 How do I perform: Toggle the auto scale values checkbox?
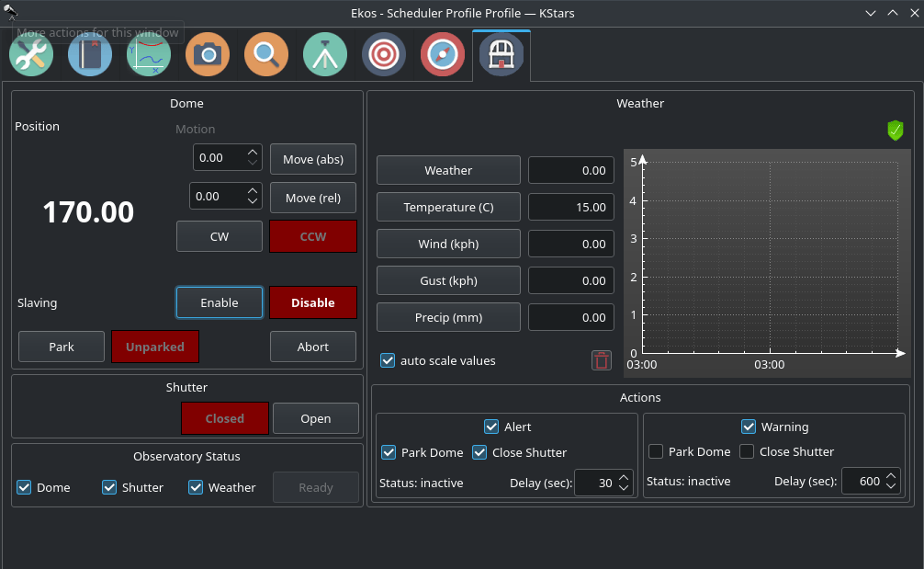click(x=388, y=360)
